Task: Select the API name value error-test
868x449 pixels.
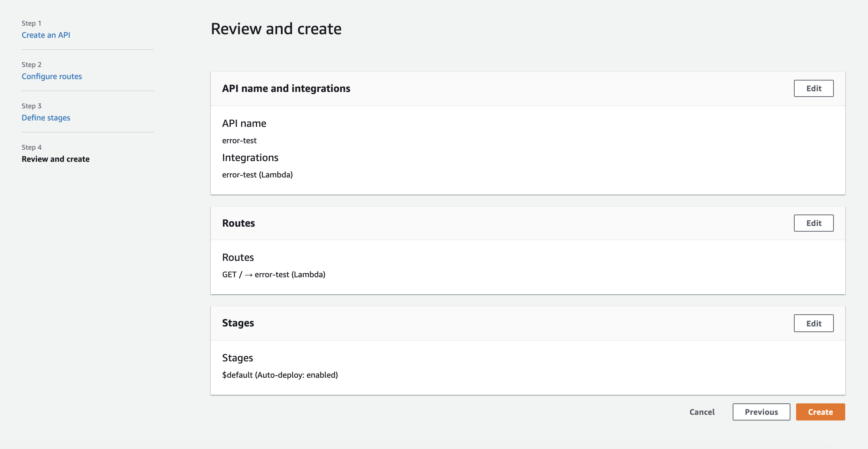Action: 239,140
